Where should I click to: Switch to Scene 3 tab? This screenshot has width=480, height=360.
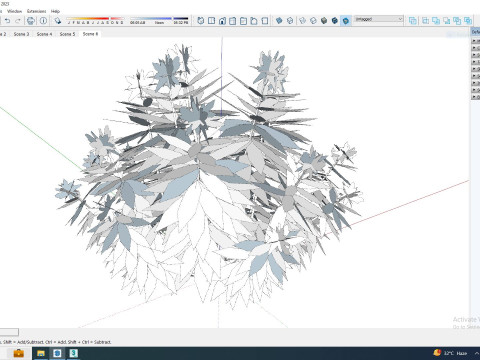click(x=21, y=34)
